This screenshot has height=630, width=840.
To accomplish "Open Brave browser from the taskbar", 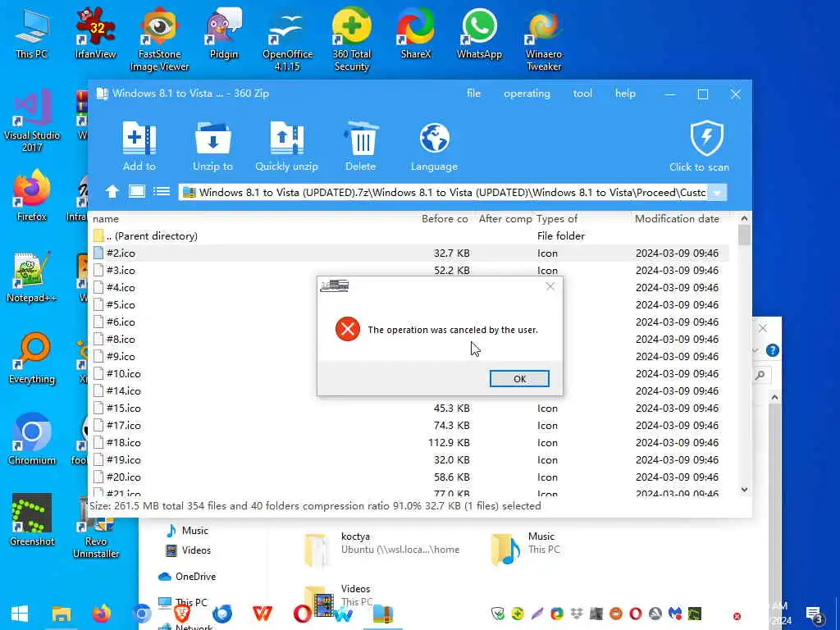I will (182, 614).
